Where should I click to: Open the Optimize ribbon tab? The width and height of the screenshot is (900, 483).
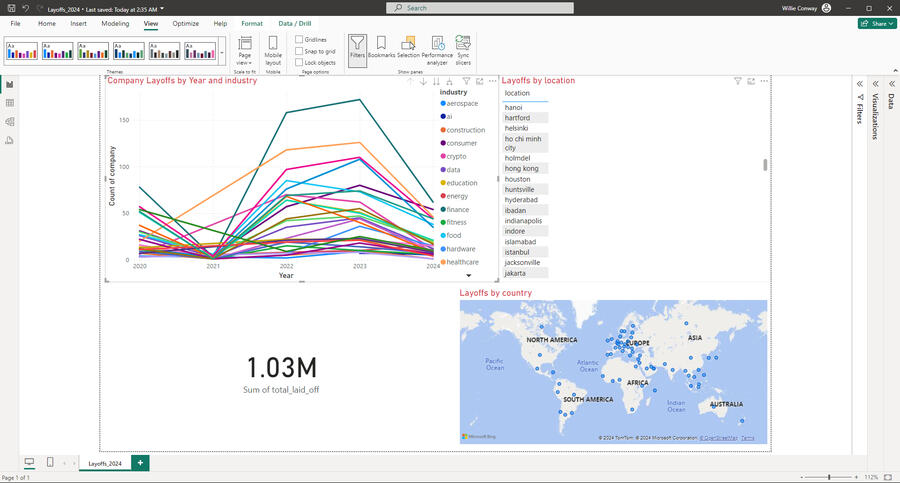click(185, 23)
